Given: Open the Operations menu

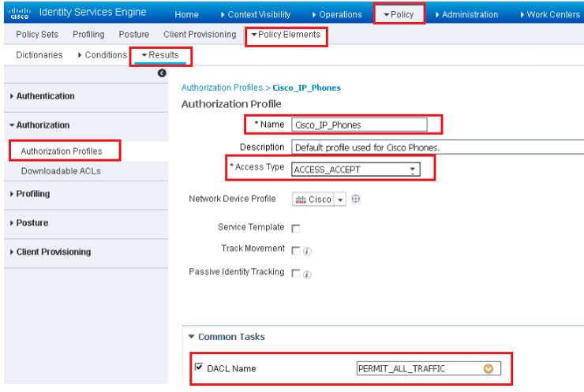Looking at the screenshot, I should coord(337,14).
